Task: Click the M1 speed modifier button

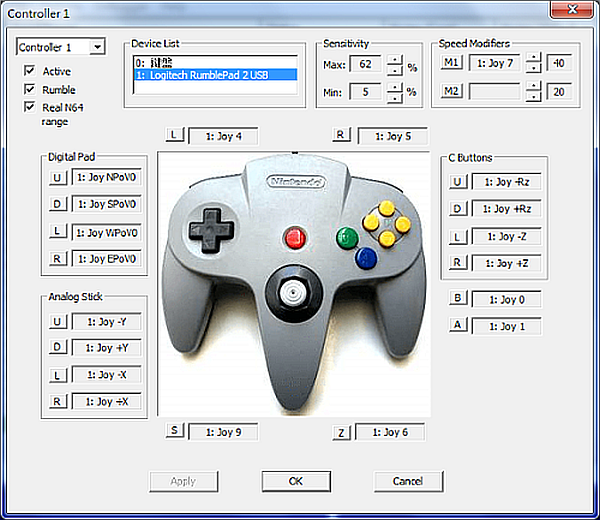Action: (x=451, y=62)
